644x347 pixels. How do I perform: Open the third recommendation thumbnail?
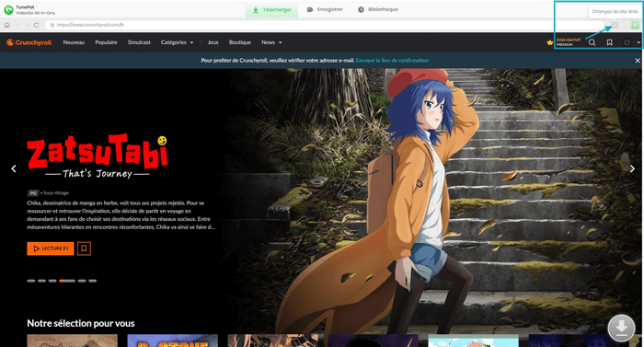(272, 341)
